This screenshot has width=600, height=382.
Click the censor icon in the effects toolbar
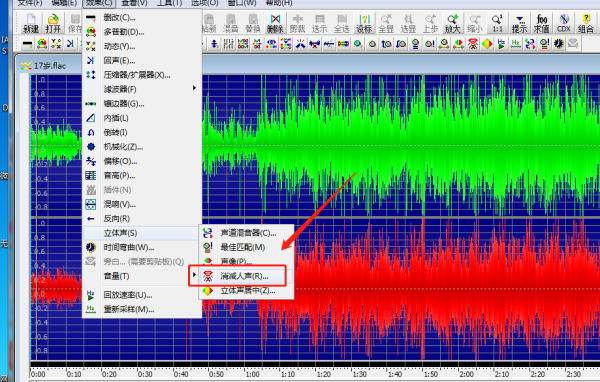(x=27, y=44)
